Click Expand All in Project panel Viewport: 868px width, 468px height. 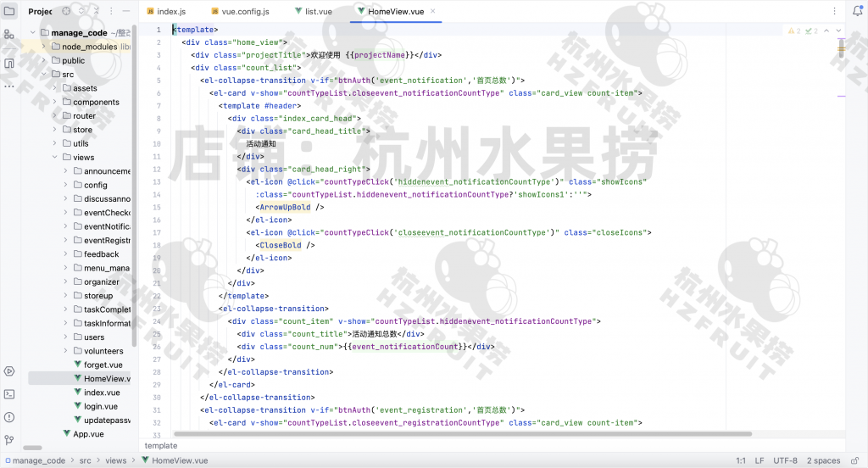[81, 11]
